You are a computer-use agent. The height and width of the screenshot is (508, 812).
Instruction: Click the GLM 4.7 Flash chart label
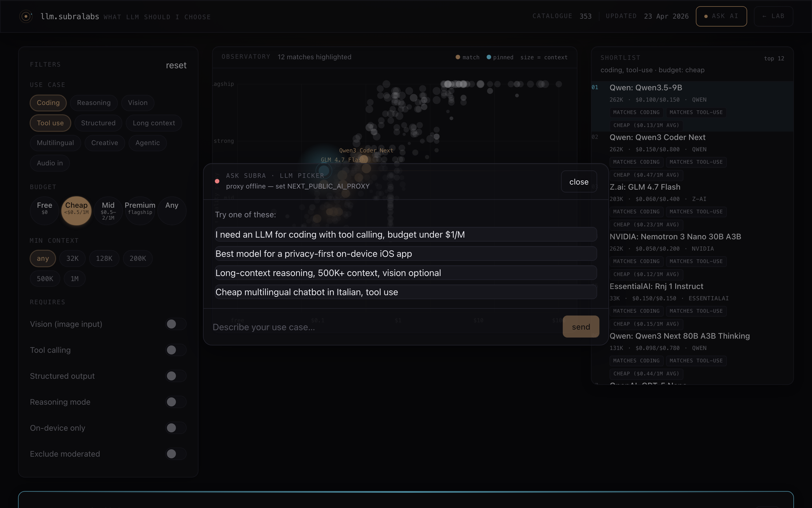tap(343, 160)
